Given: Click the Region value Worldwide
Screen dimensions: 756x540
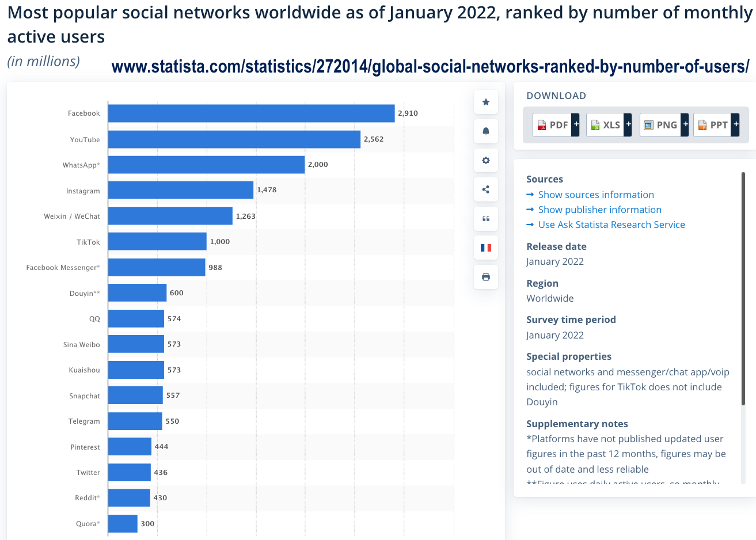Looking at the screenshot, I should (550, 298).
